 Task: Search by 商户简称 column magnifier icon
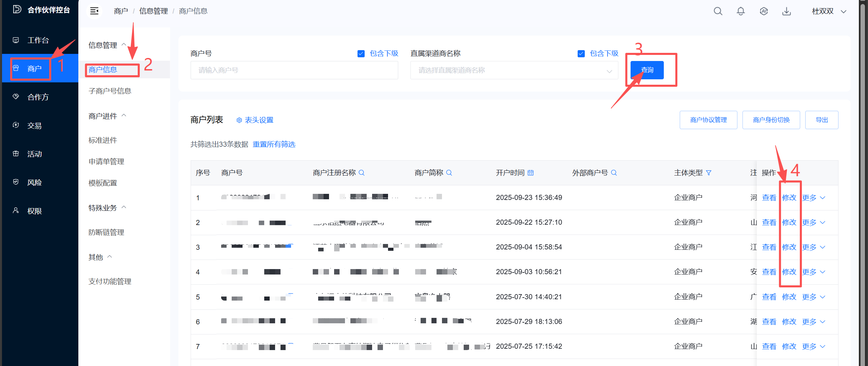click(x=449, y=172)
